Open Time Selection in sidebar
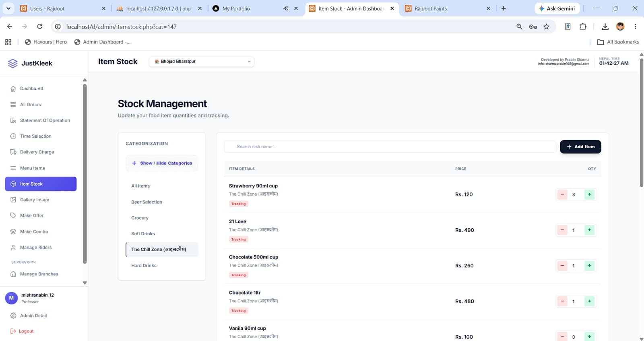This screenshot has height=341, width=644. [41, 136]
